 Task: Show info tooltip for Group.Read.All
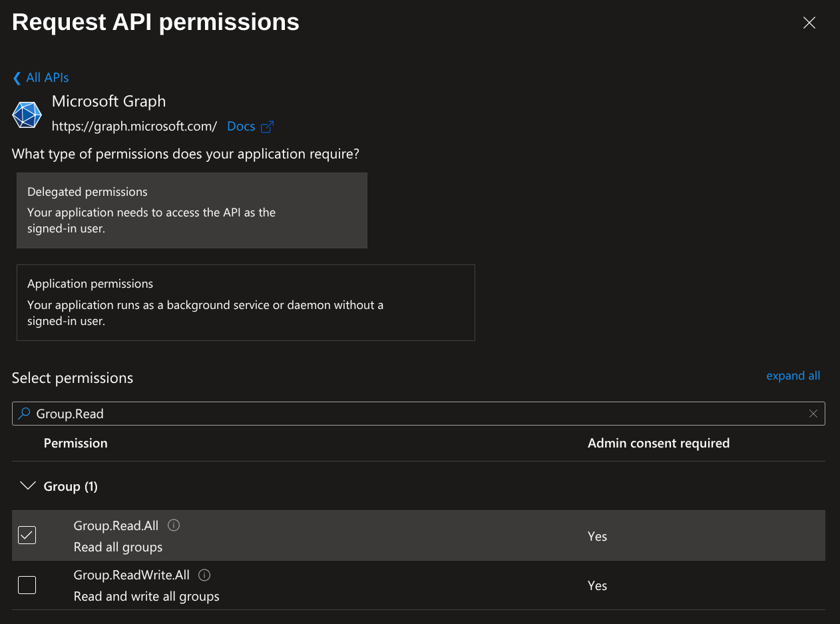(174, 525)
